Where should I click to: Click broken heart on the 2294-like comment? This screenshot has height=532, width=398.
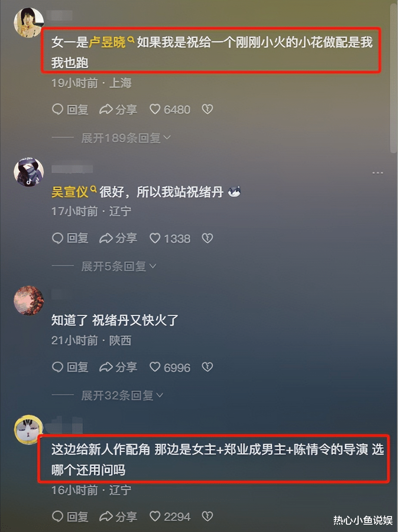[x=208, y=516]
